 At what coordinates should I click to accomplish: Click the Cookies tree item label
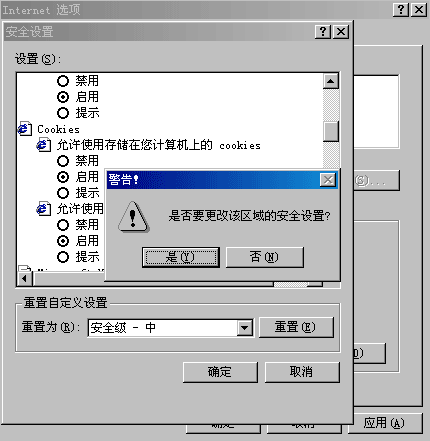(x=58, y=129)
